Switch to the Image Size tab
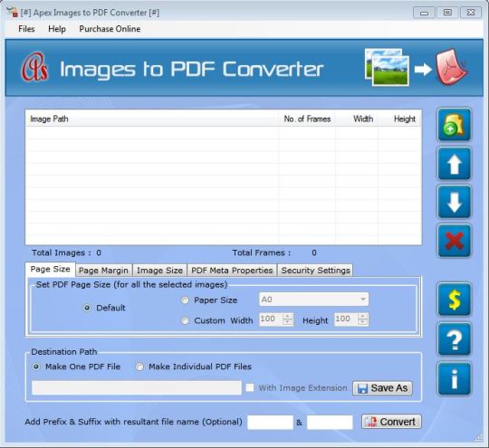This screenshot has width=489, height=448. [159, 271]
